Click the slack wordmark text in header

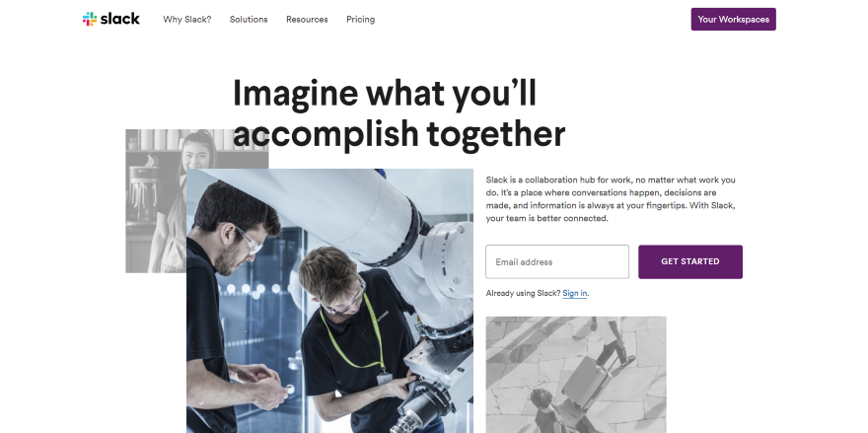pos(120,19)
